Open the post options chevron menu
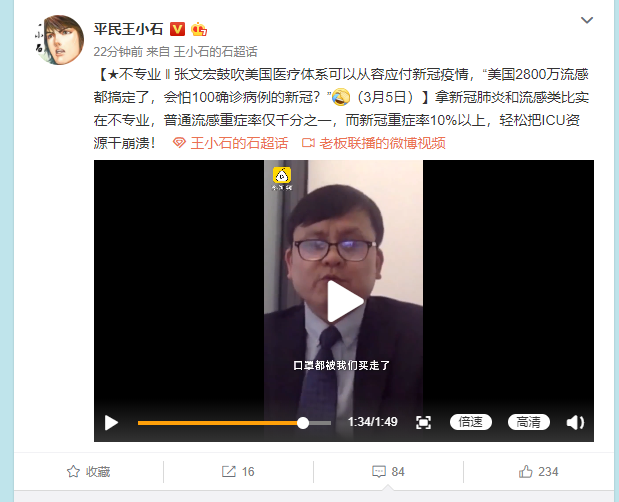Image resolution: width=619 pixels, height=502 pixels. [587, 20]
